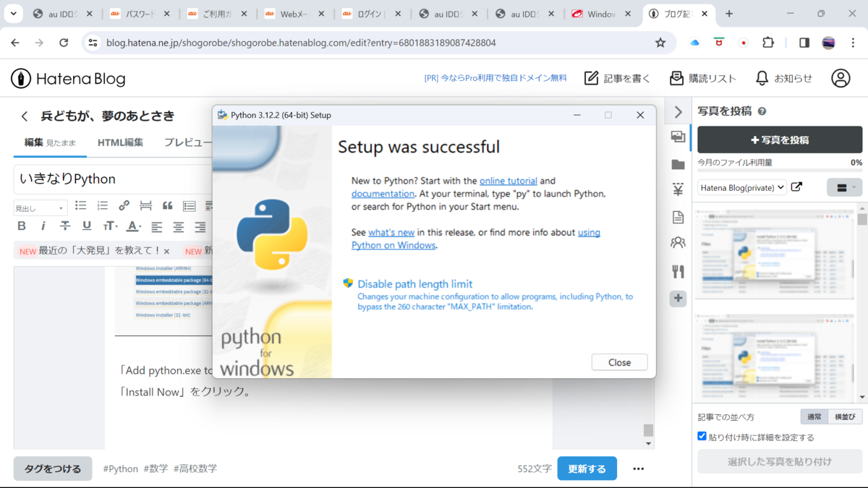868x488 pixels.
Task: Right-align text in the editor
Action: pos(200,226)
